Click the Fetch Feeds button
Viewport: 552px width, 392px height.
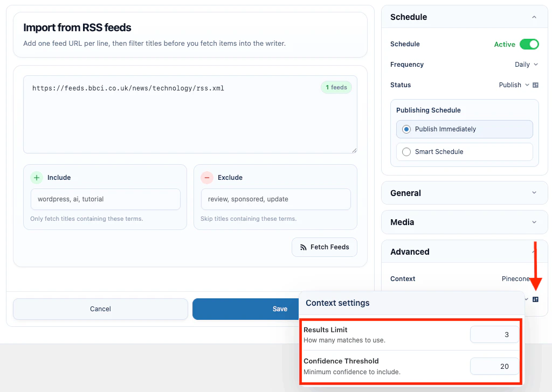[x=324, y=247]
